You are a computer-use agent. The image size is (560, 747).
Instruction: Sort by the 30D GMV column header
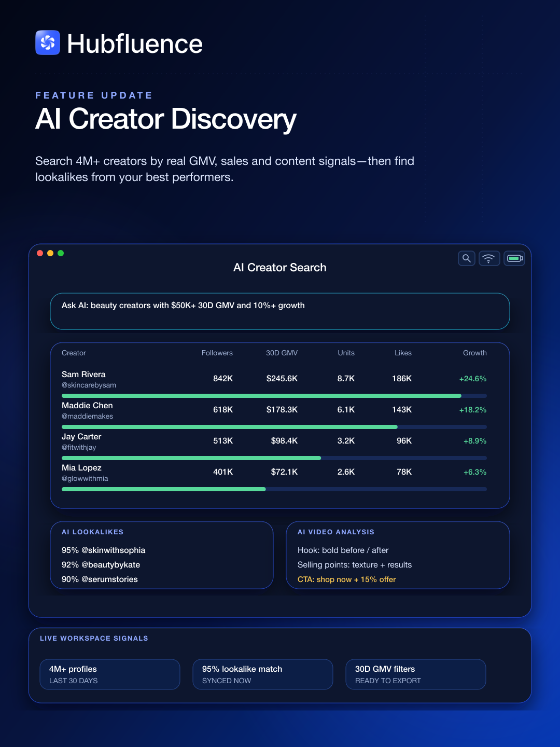coord(282,353)
